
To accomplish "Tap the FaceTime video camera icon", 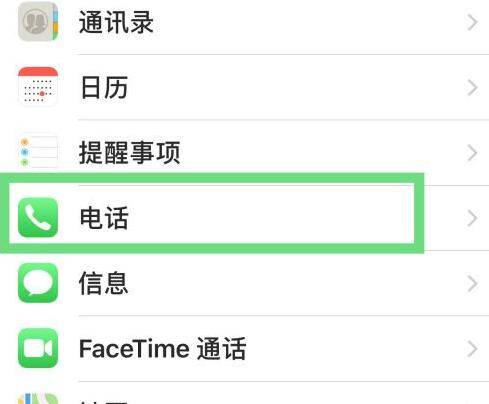I will [x=38, y=348].
